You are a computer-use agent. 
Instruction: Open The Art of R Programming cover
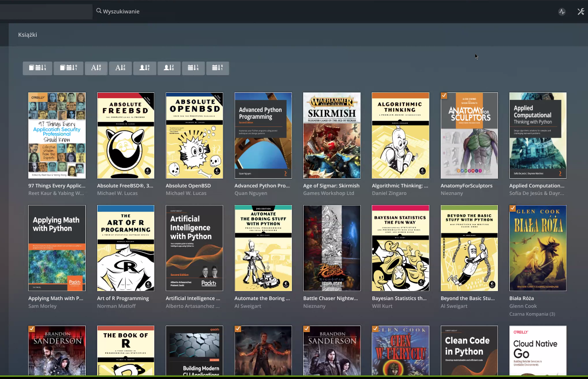tap(126, 248)
